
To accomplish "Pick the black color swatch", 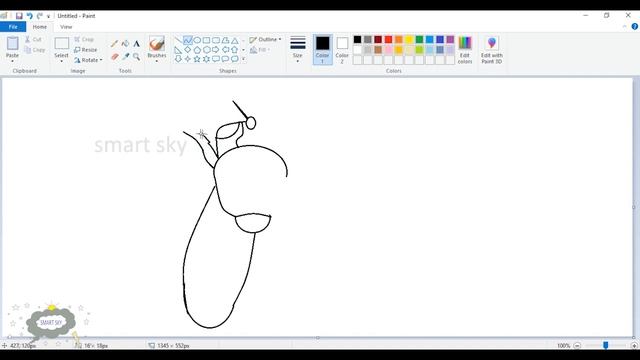I will coord(358,40).
